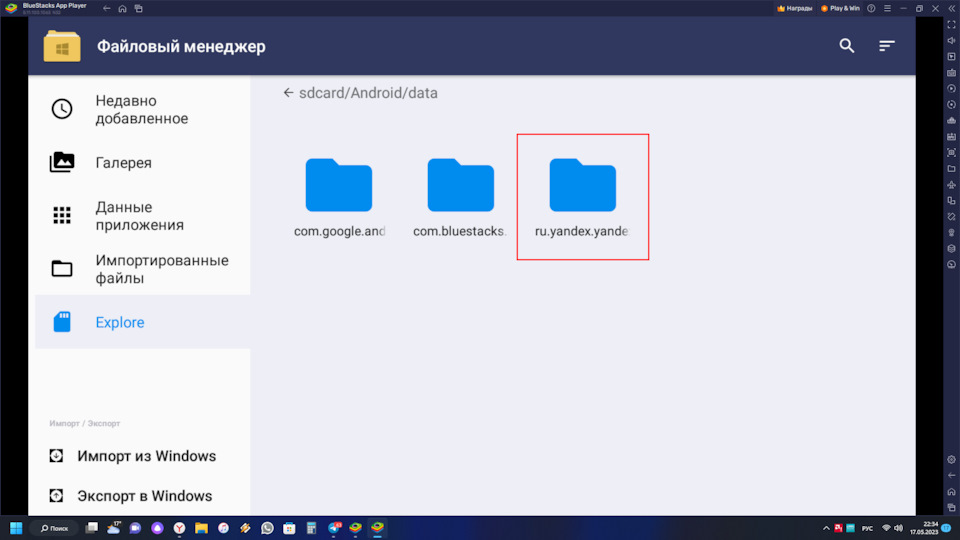Collapse the BlueStacks side toolbar
The height and width of the screenshot is (540, 960).
[952, 9]
